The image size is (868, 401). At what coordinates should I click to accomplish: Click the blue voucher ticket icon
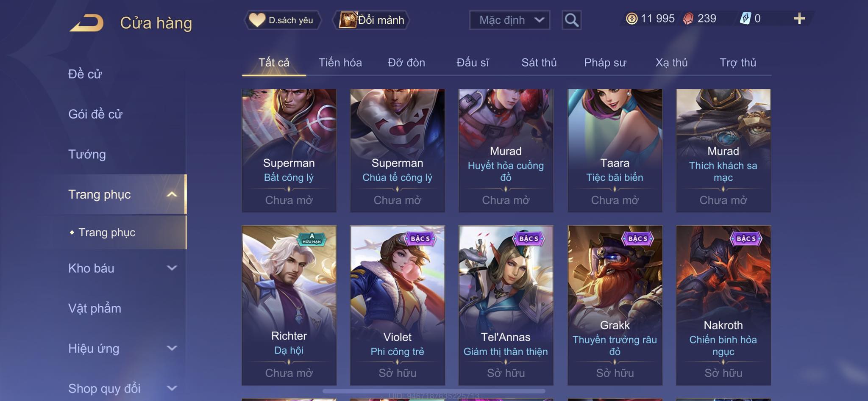745,18
